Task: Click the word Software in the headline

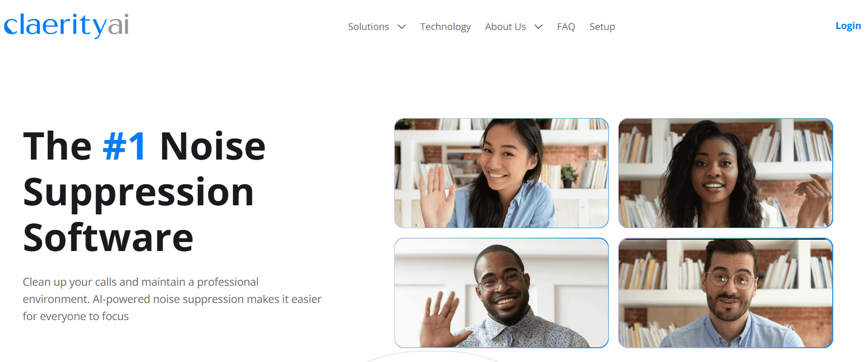Action: coord(108,238)
